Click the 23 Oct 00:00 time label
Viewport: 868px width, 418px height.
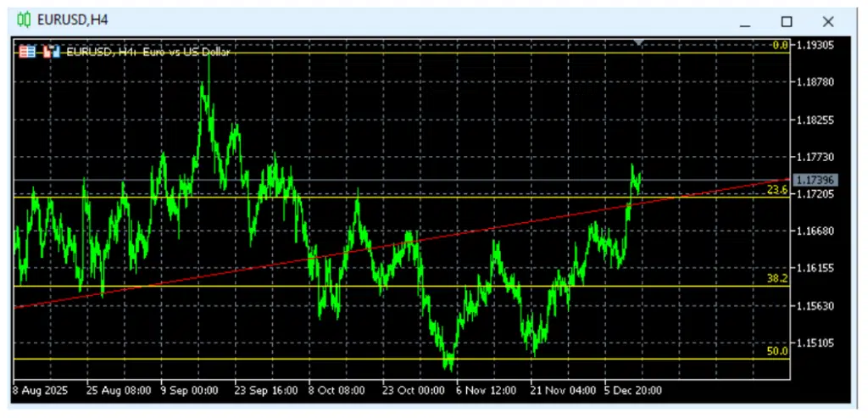[x=413, y=391]
